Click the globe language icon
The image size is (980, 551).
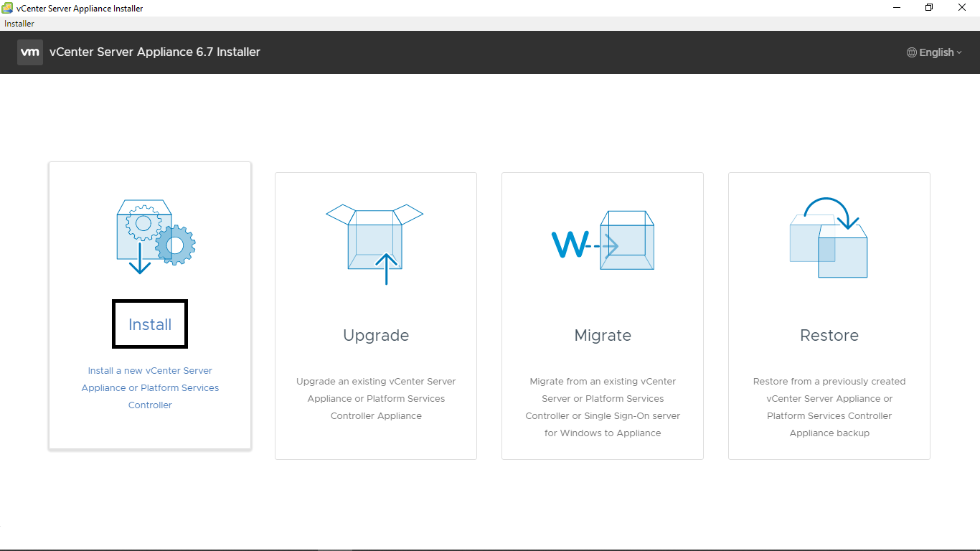pyautogui.click(x=912, y=52)
